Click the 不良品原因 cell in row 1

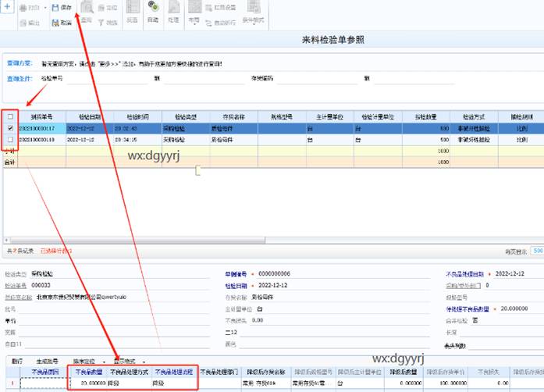(45, 383)
